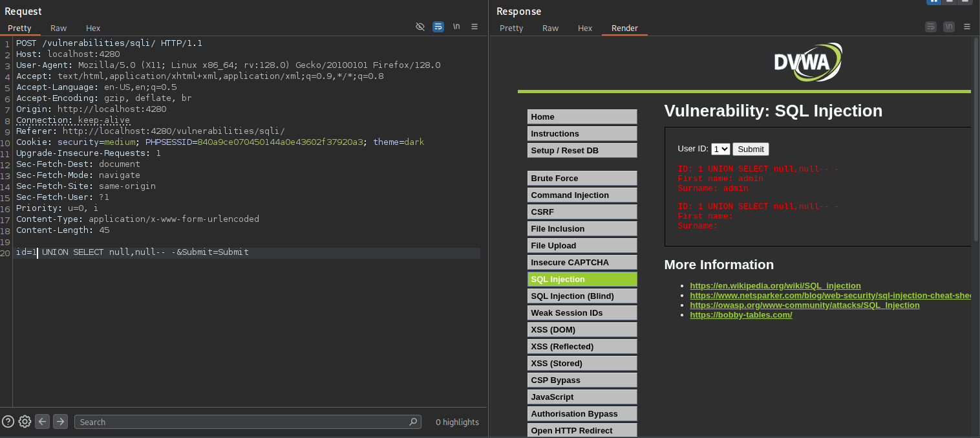The width and height of the screenshot is (980, 438).
Task: Click the Referer header line in request
Action: pyautogui.click(x=150, y=131)
